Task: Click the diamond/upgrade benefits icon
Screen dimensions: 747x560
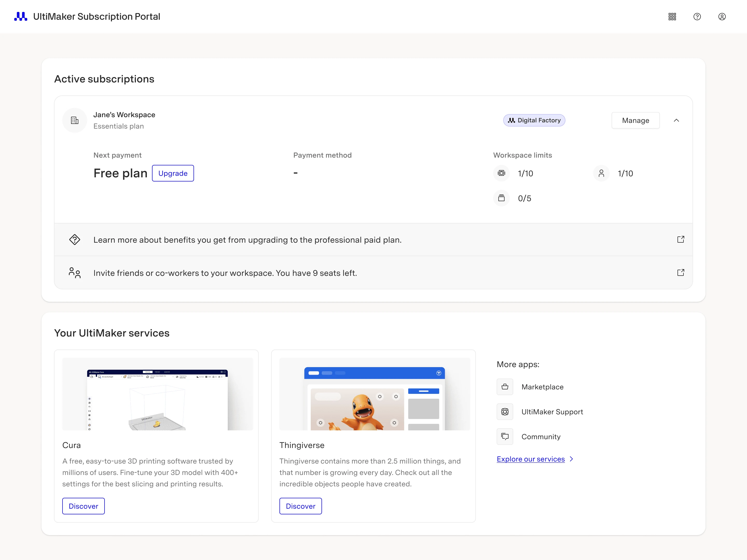Action: click(75, 239)
